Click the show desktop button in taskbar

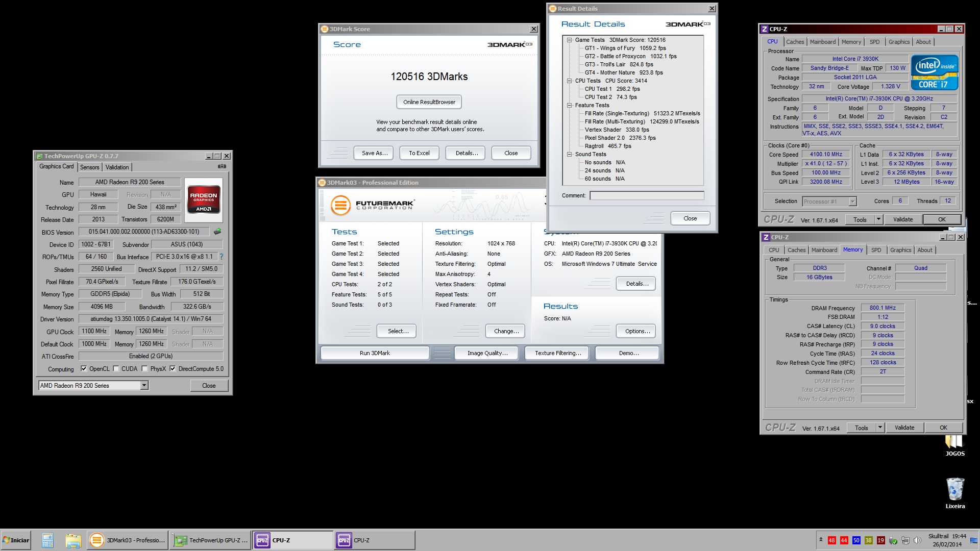pyautogui.click(x=974, y=540)
